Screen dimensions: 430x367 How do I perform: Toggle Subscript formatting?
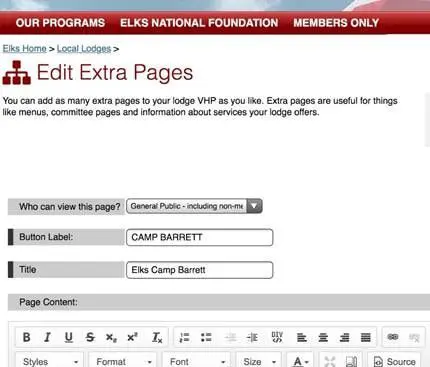111,337
